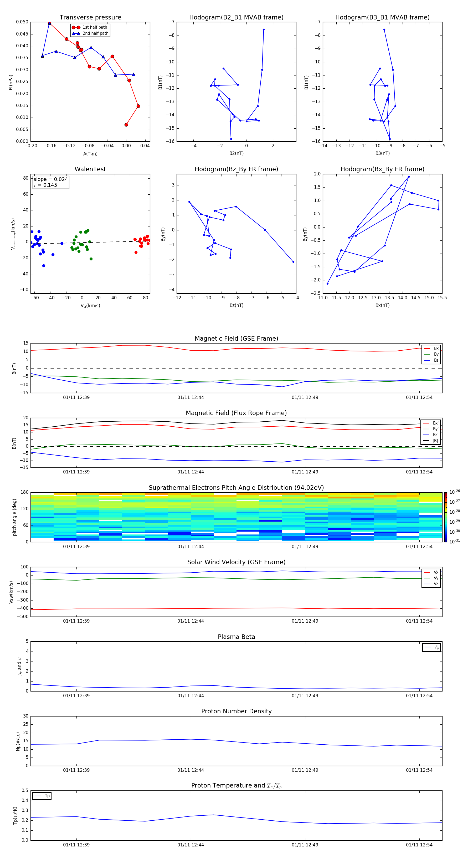
Task: Click the 'Magnetic Field (GSE Frame)' title
Action: [236, 339]
